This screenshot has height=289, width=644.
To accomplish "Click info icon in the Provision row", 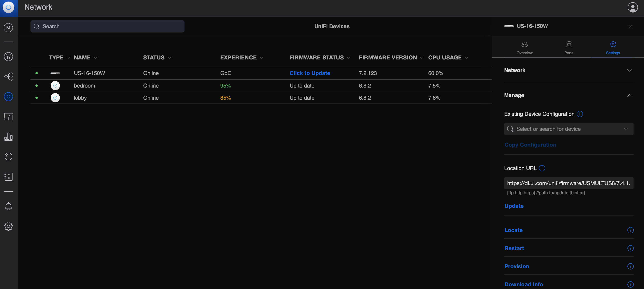I will click(631, 266).
